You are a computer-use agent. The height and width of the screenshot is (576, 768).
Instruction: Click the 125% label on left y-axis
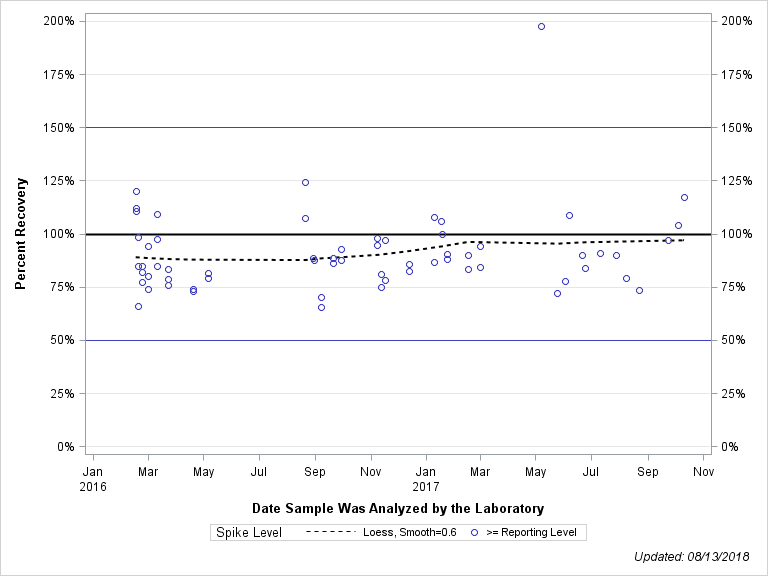59,181
